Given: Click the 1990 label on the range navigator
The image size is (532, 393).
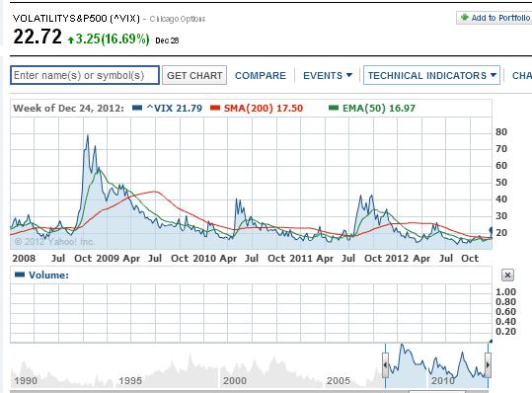Looking at the screenshot, I should click(26, 380).
